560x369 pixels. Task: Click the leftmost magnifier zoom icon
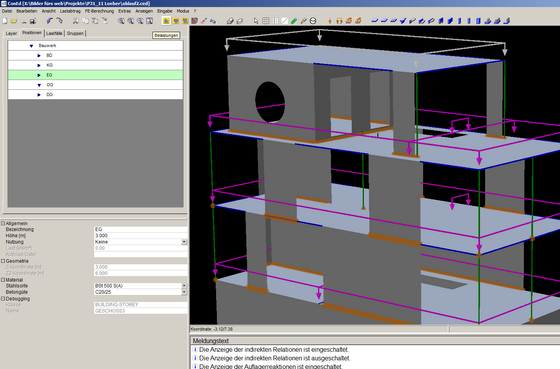pos(121,21)
